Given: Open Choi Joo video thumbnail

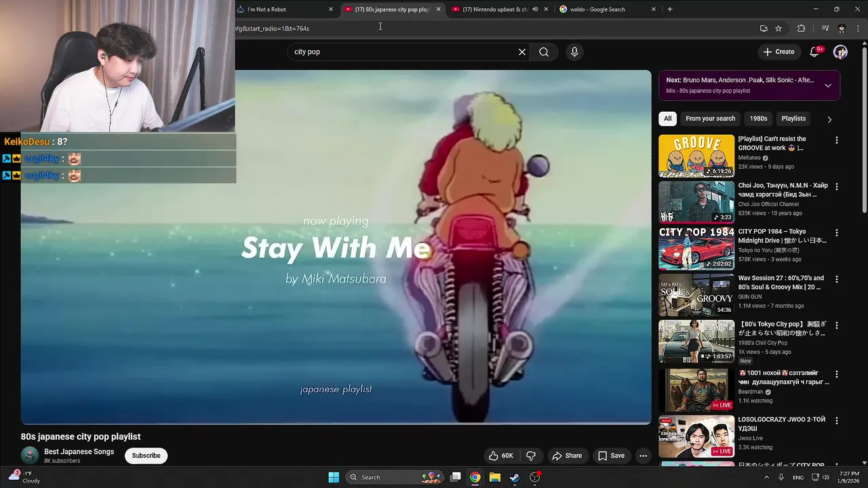Looking at the screenshot, I should point(696,202).
